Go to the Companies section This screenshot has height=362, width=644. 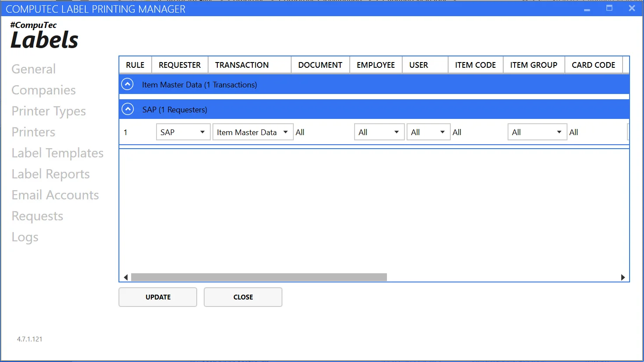44,90
